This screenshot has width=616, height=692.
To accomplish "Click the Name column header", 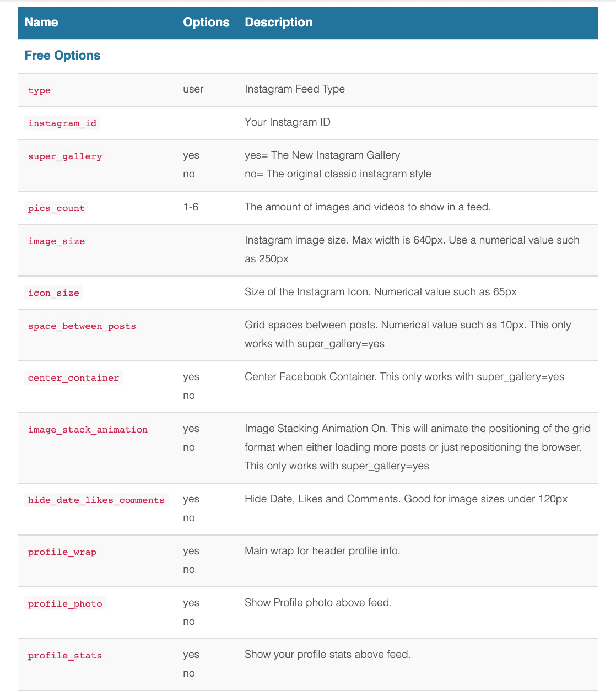I will [x=41, y=23].
